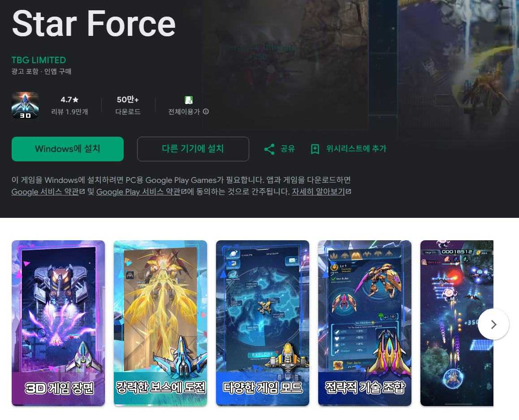519x420 pixels.
Task: Install the game with Windows에 설치 button
Action: tap(68, 149)
